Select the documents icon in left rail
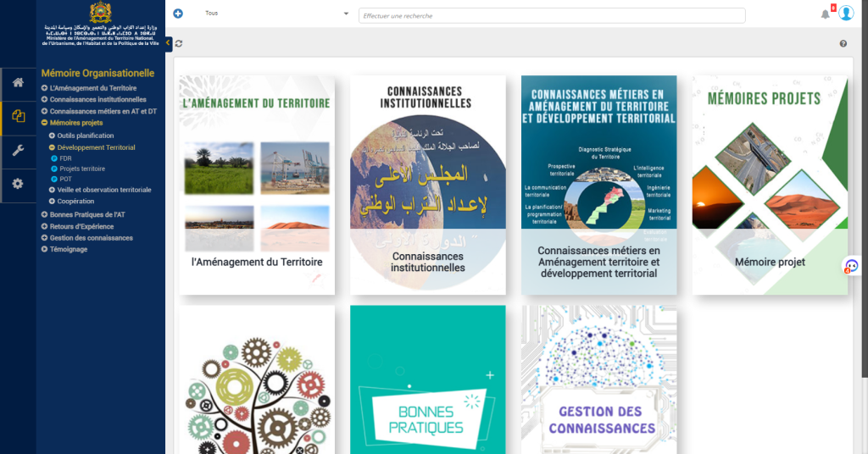 [x=18, y=117]
